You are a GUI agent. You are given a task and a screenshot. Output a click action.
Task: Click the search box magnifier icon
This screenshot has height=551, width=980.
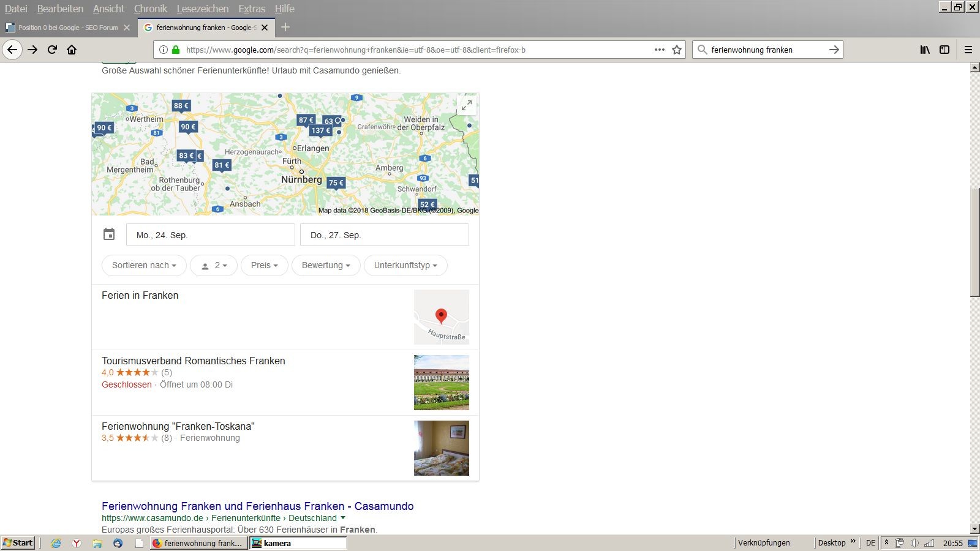tap(703, 50)
